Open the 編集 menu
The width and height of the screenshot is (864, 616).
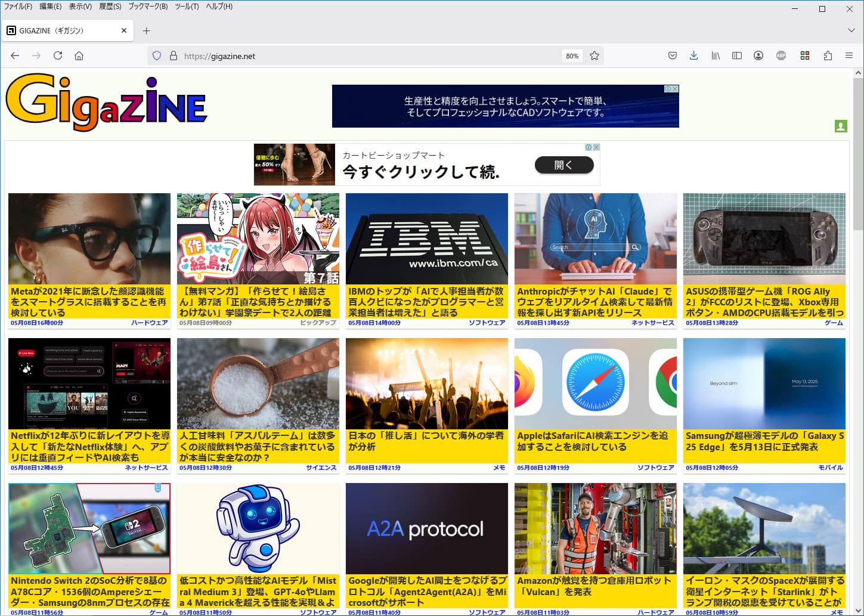pos(50,7)
